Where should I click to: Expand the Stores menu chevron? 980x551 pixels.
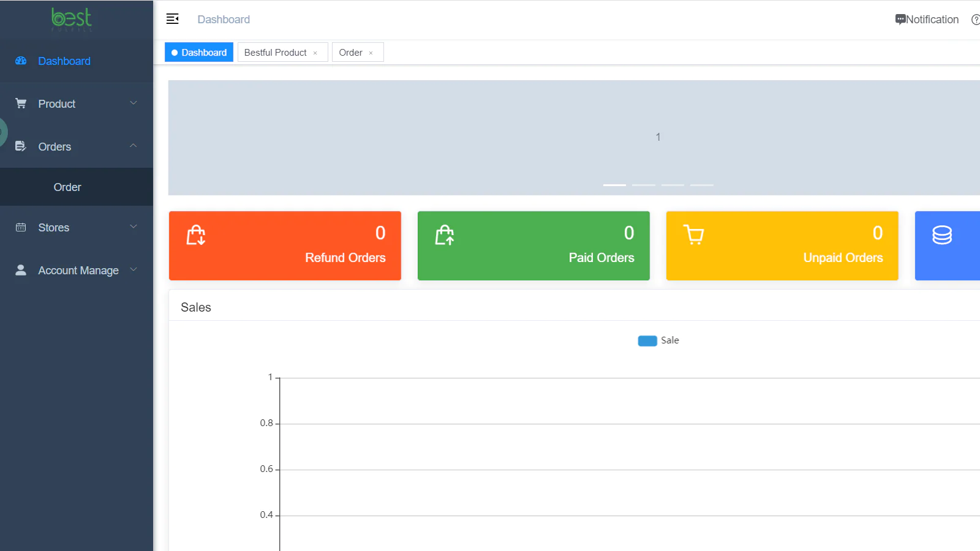[x=134, y=227]
